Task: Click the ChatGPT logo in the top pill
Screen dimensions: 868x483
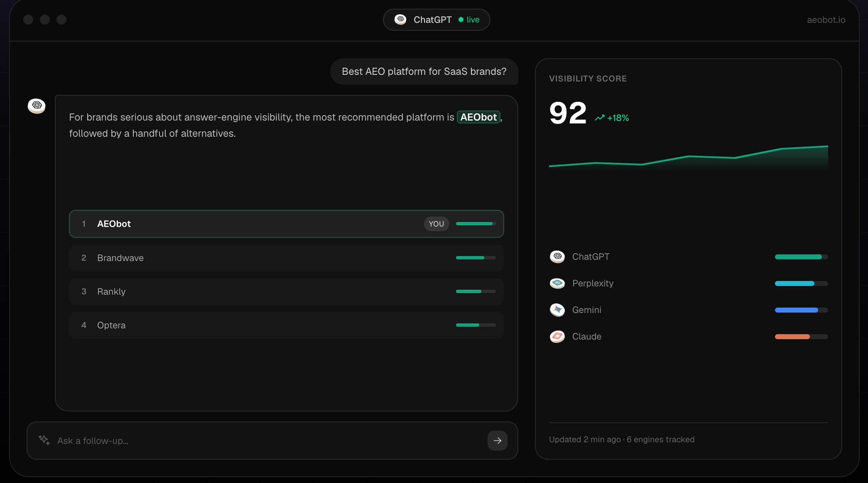Action: (x=400, y=20)
